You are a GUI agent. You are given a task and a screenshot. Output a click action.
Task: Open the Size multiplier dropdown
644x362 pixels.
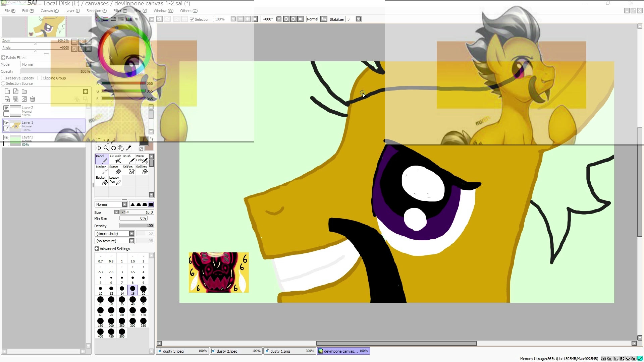click(x=116, y=212)
